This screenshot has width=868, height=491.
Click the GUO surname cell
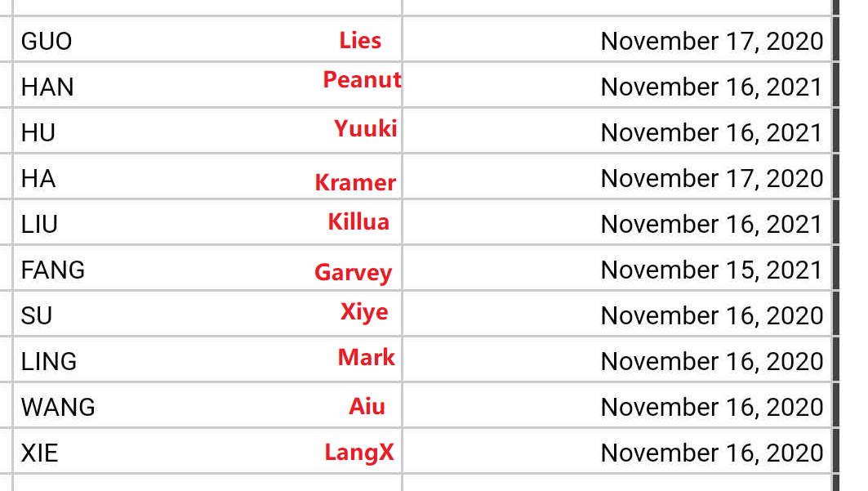[x=47, y=42]
